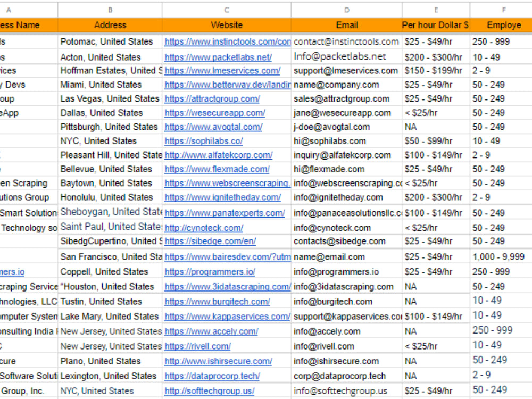Select the corp@dataprocorp.tech cell
Screen dimensions: 532x399
[x=347, y=376]
